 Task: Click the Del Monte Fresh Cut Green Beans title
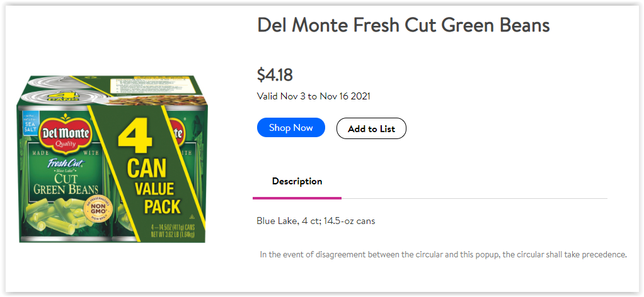tap(403, 25)
